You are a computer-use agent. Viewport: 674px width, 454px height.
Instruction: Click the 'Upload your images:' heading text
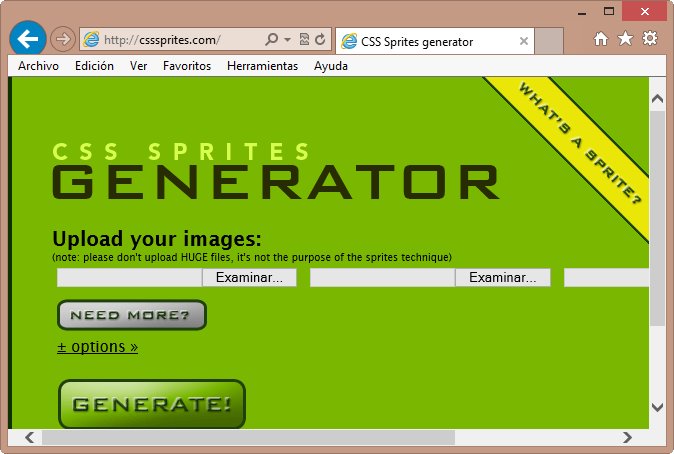157,239
